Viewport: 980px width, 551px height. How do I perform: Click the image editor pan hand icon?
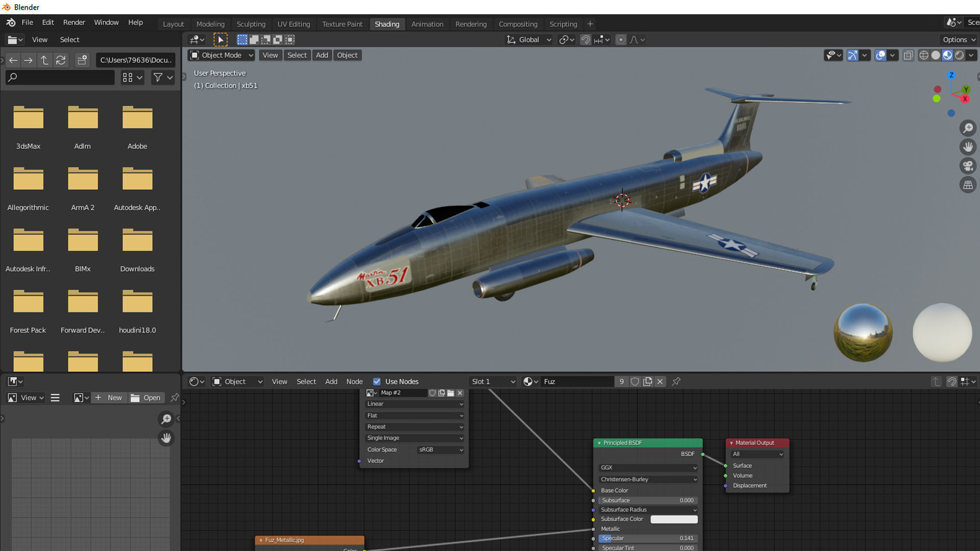[166, 438]
